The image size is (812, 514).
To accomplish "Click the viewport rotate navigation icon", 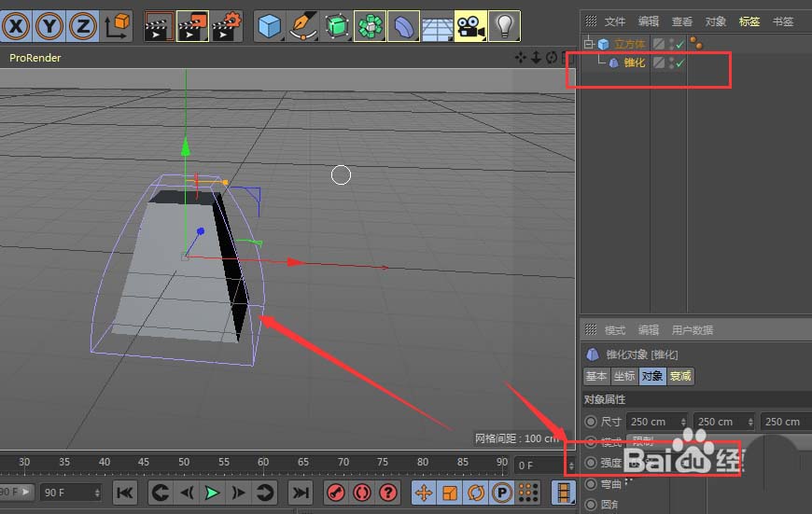I will point(552,58).
